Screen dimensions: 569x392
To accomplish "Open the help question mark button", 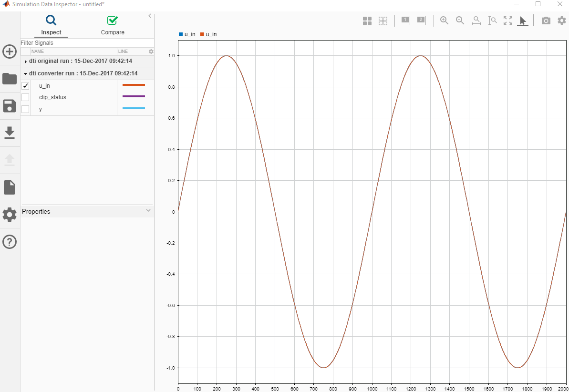I will tap(10, 242).
